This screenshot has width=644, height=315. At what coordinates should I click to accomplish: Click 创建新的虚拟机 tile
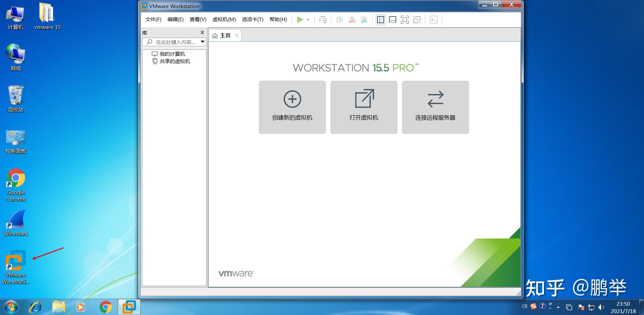pyautogui.click(x=292, y=107)
